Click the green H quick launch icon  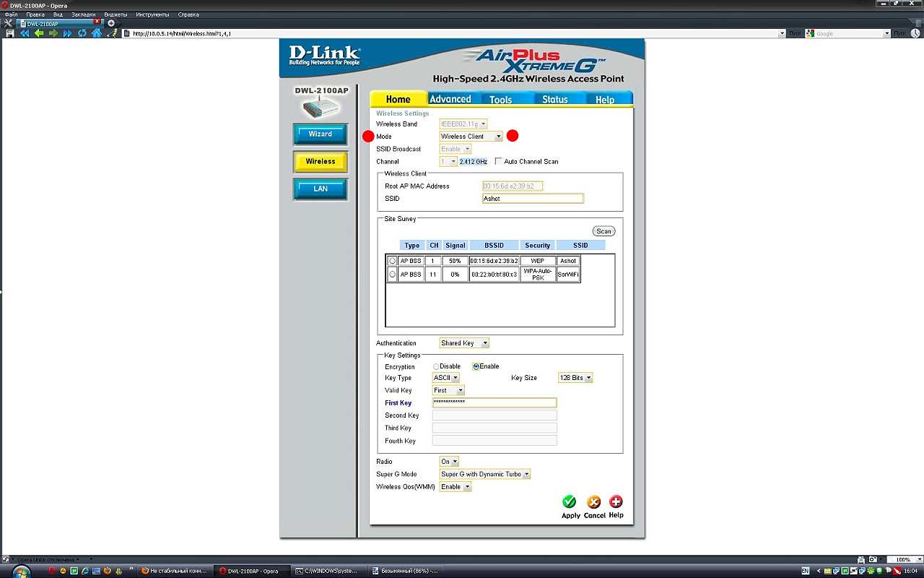point(74,571)
